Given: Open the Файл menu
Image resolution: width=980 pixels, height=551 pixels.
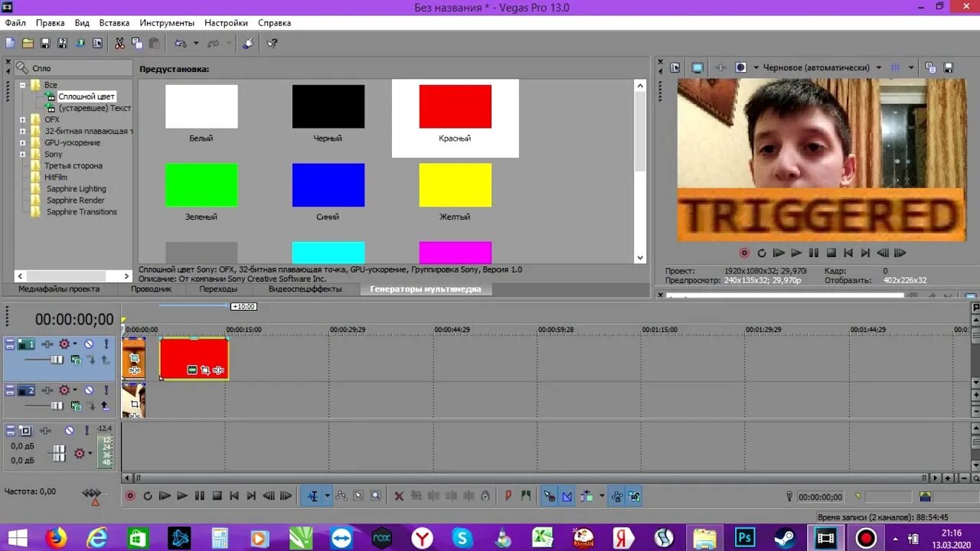Looking at the screenshot, I should coord(15,23).
